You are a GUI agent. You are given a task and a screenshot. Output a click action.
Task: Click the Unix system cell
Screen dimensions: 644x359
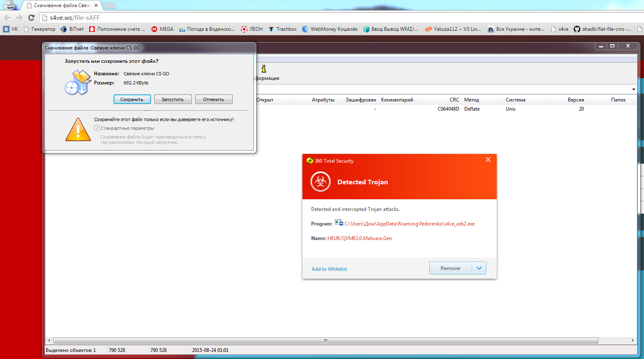510,109
